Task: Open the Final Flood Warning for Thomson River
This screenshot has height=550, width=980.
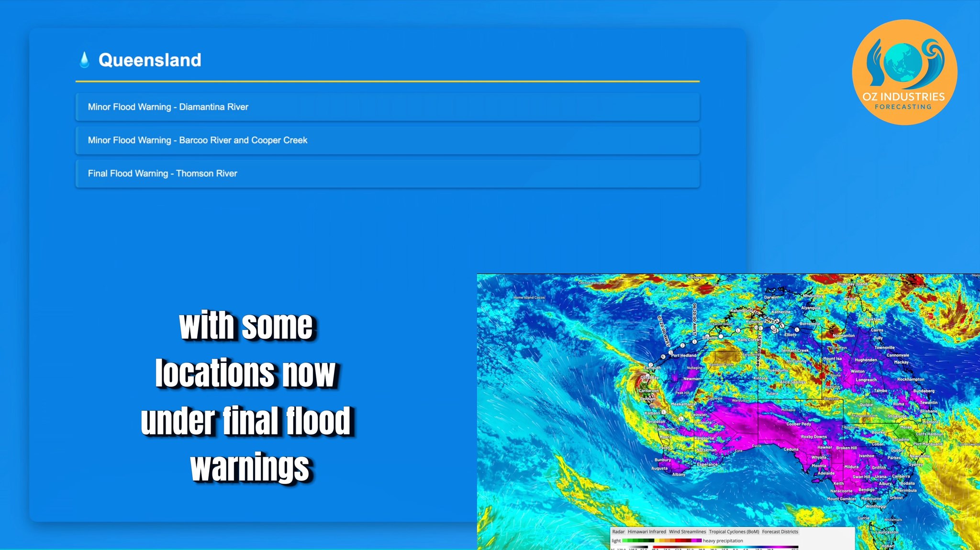Action: (x=388, y=174)
